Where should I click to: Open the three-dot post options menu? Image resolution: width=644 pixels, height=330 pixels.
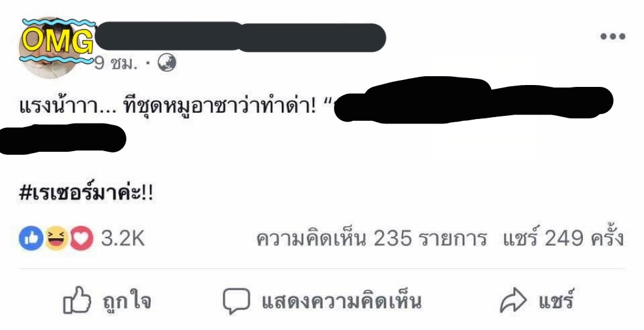pyautogui.click(x=613, y=37)
